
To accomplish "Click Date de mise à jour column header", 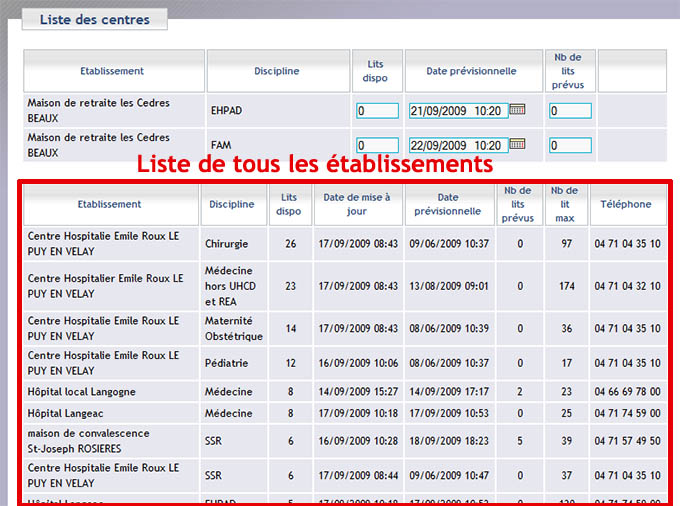I will click(356, 204).
